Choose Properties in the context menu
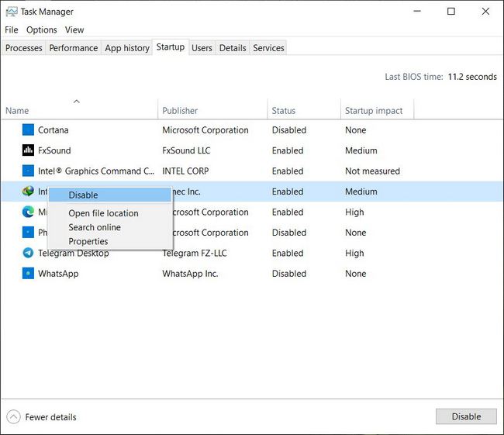Screen dimensions: 504x435 (88, 241)
